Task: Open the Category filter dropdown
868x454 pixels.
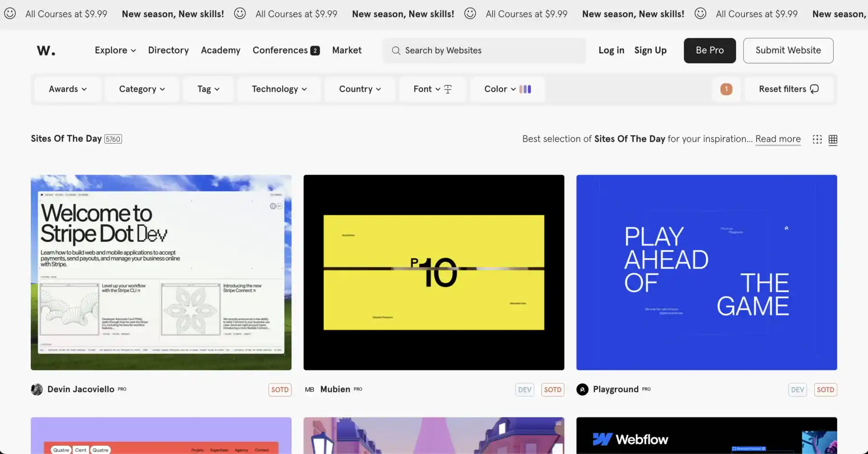Action: point(142,89)
